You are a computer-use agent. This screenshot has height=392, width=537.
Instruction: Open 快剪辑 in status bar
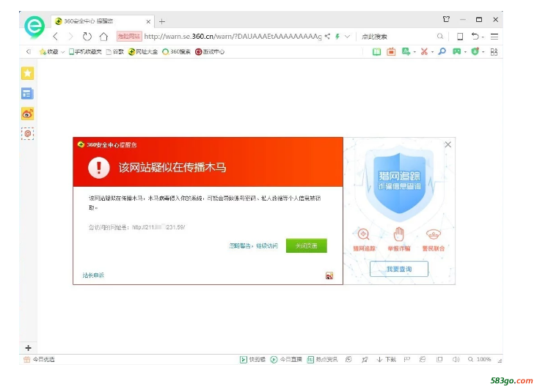[253, 359]
